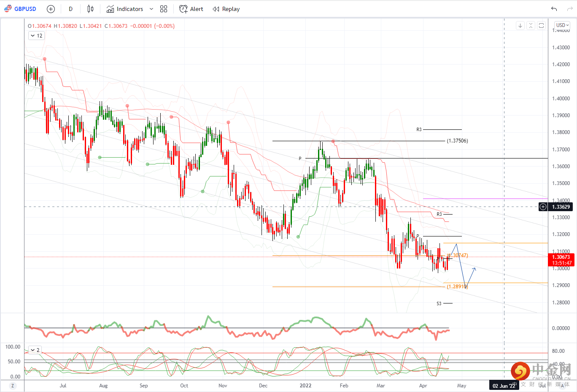Click the Jul label on time axis
The image size is (577, 392).
(63, 386)
